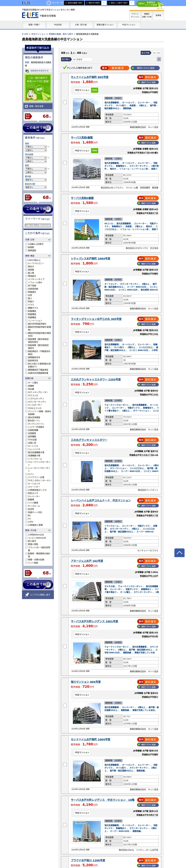Check the 始発駅 option
The height and width of the screenshot is (868, 186).
click(x=26, y=247)
